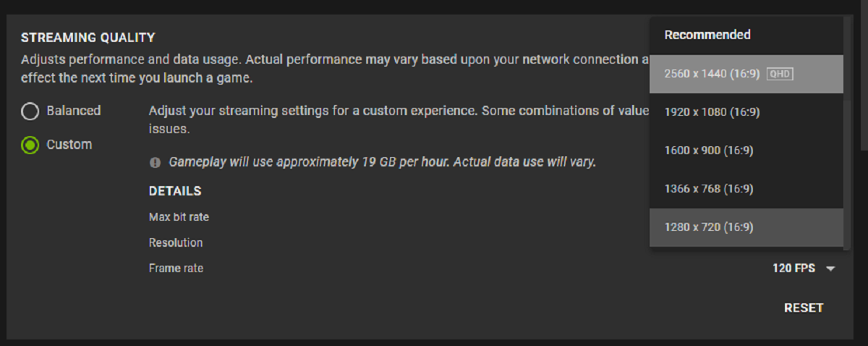Open the 120 FPS frame rate dropdown
868x346 pixels.
coord(794,269)
